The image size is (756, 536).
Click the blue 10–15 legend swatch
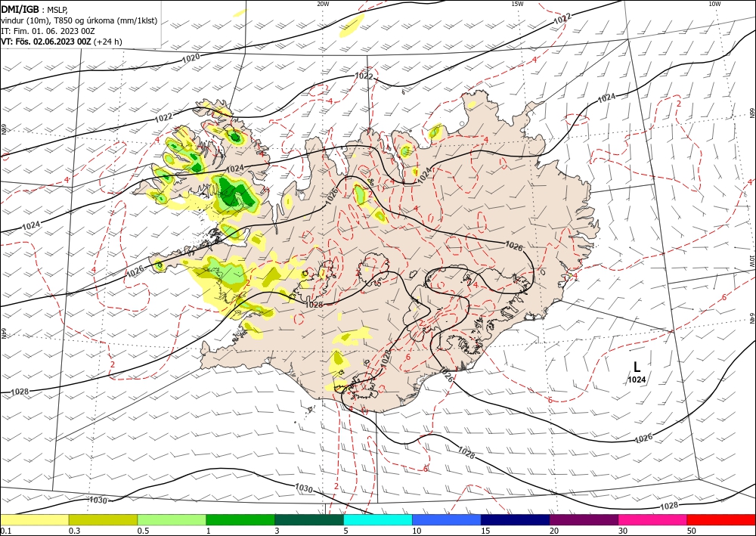(447, 519)
